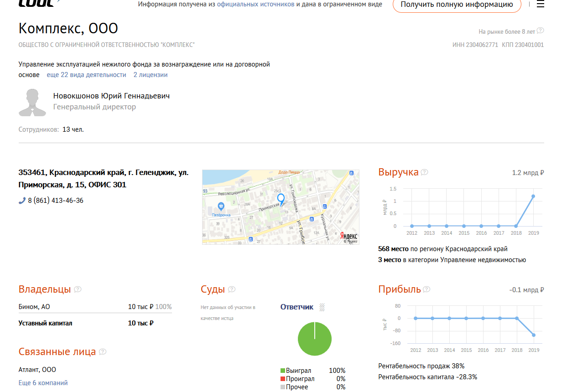Click the Пятёрочка store marker on the map
Image resolution: width=567 pixels, height=392 pixels.
point(221,206)
